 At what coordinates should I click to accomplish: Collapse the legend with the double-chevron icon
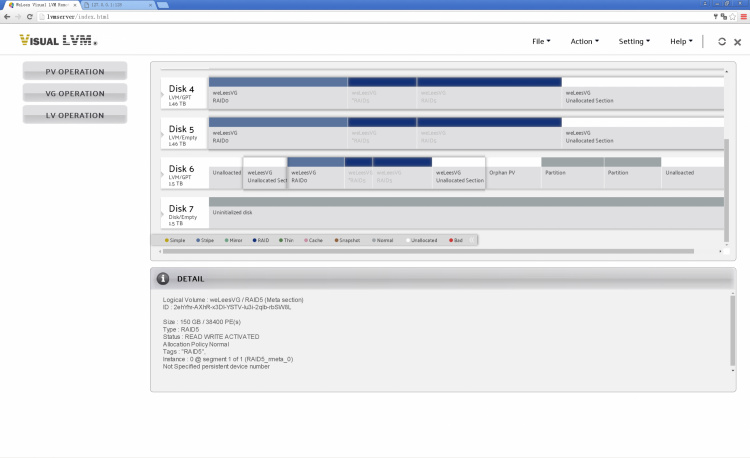[474, 240]
